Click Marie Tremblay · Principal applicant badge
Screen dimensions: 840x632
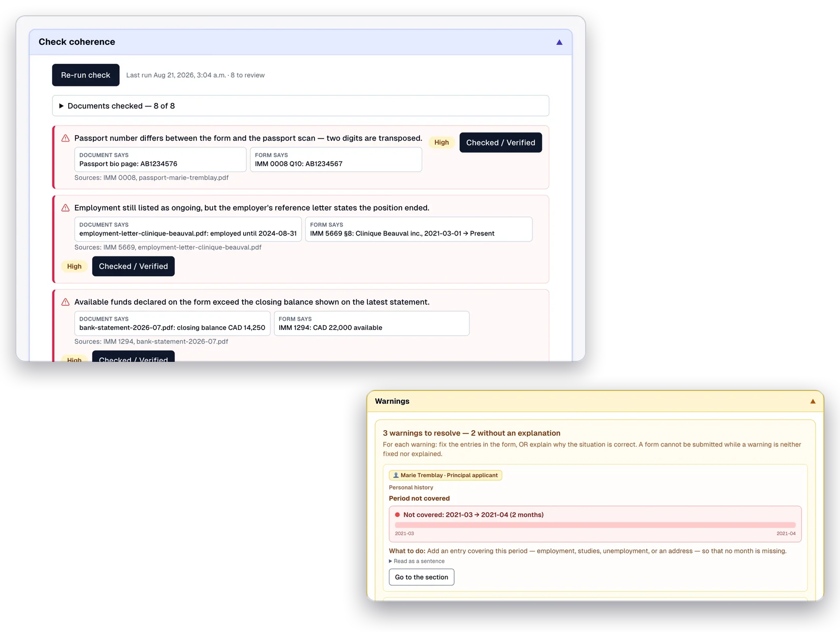(445, 475)
